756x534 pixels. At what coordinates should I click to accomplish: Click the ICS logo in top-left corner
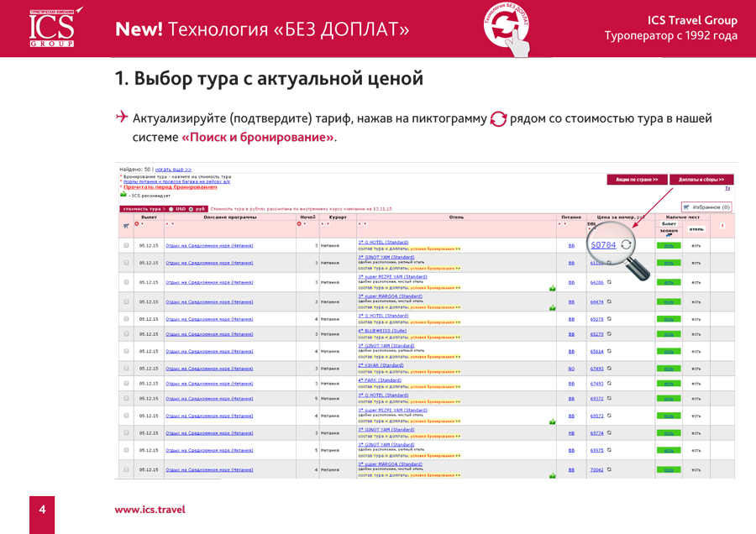[x=52, y=28]
